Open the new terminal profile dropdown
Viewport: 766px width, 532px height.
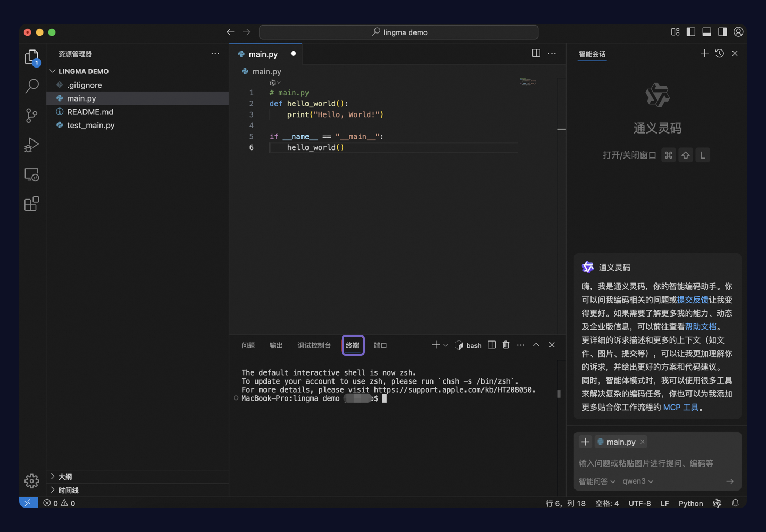click(x=446, y=345)
